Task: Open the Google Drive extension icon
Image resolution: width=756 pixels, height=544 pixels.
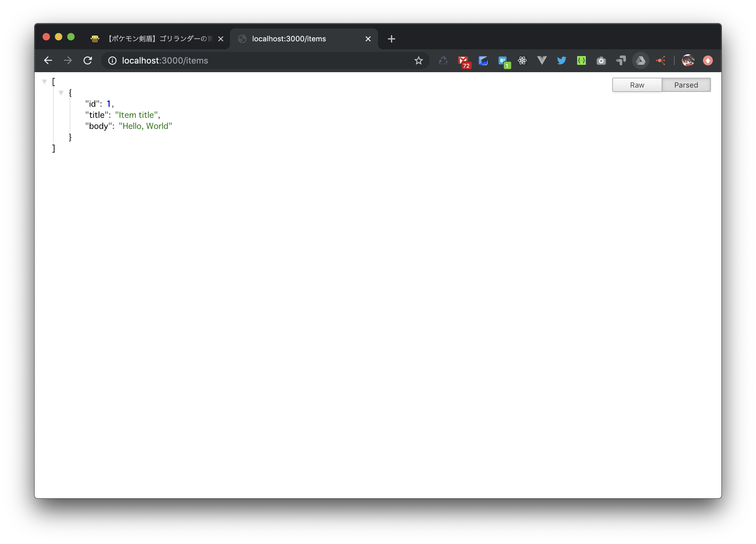Action: point(640,61)
